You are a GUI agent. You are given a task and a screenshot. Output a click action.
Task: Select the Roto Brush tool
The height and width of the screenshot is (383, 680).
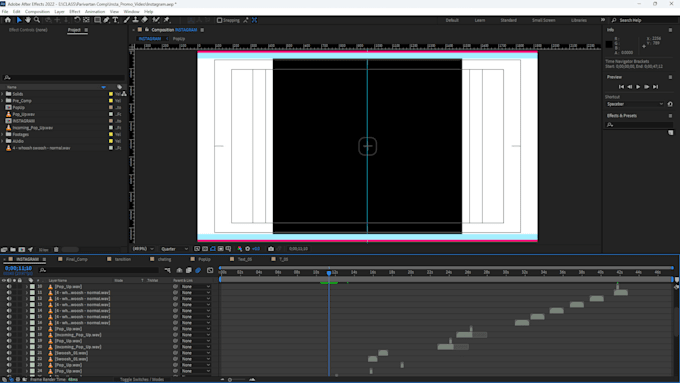click(x=156, y=20)
